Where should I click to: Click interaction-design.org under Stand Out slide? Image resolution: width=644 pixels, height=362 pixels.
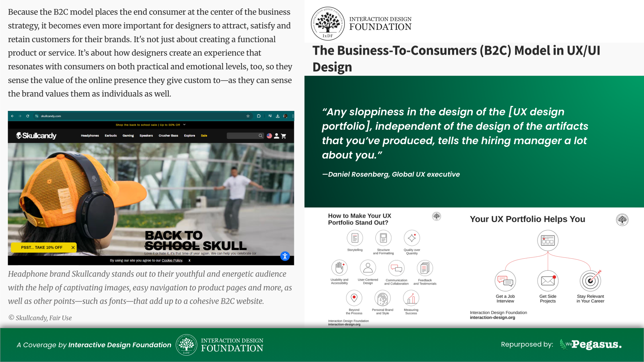click(344, 324)
